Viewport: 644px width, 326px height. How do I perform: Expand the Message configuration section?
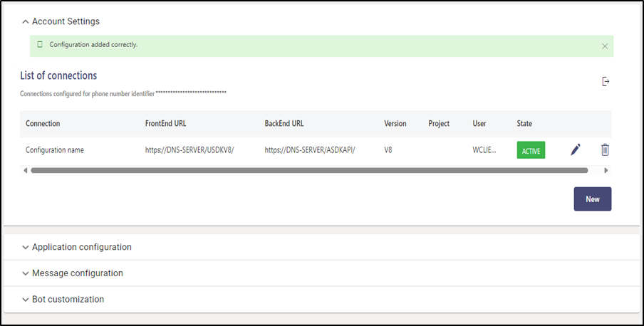tap(77, 273)
